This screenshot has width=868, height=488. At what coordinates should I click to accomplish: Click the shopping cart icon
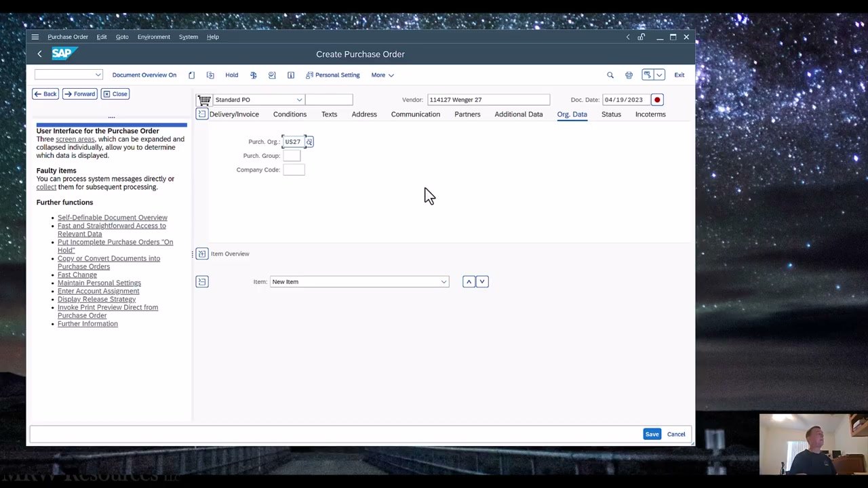(204, 100)
